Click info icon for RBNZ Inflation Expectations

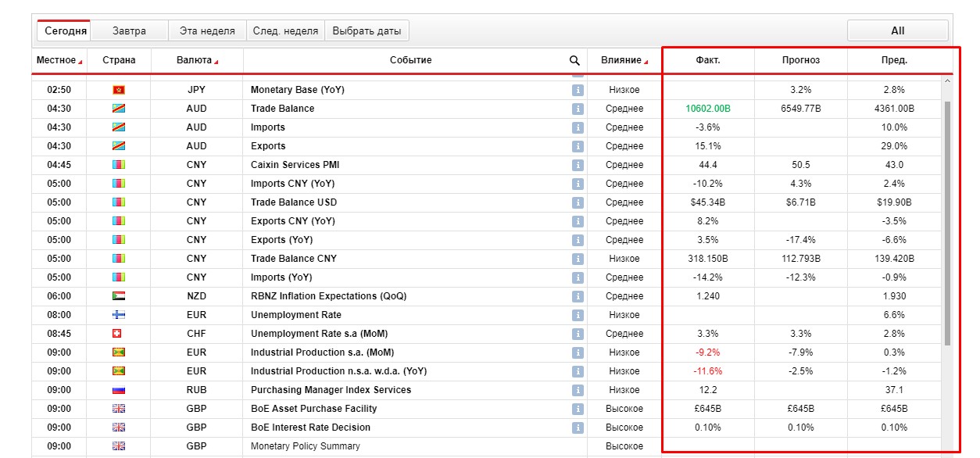(578, 296)
